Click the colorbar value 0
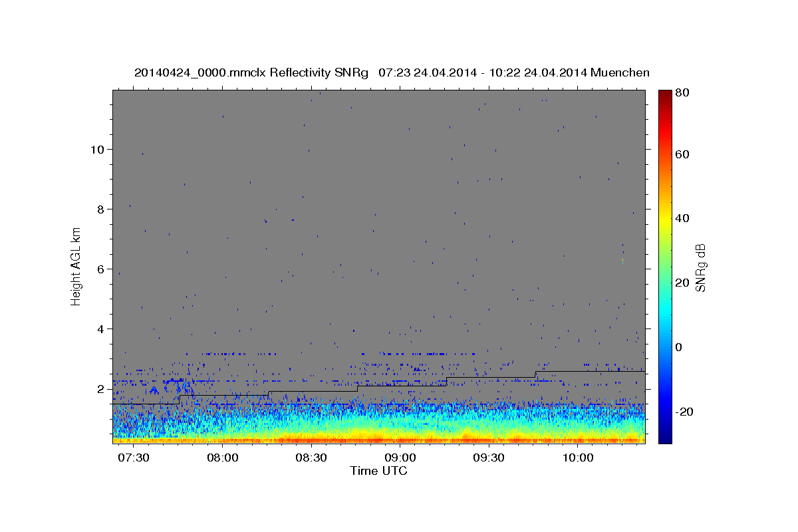Image resolution: width=798 pixels, height=532 pixels. [680, 347]
